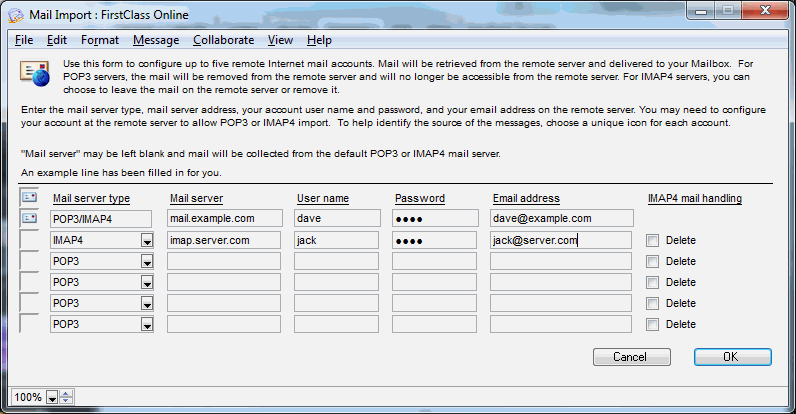Viewport: 796px width, 414px height.
Task: Click the header row account icon
Action: point(29,198)
